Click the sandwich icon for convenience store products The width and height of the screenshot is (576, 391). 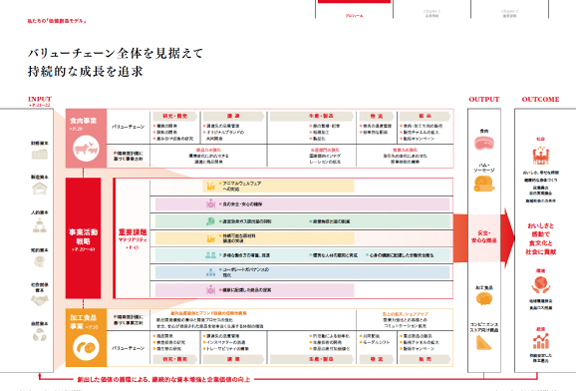click(x=483, y=343)
